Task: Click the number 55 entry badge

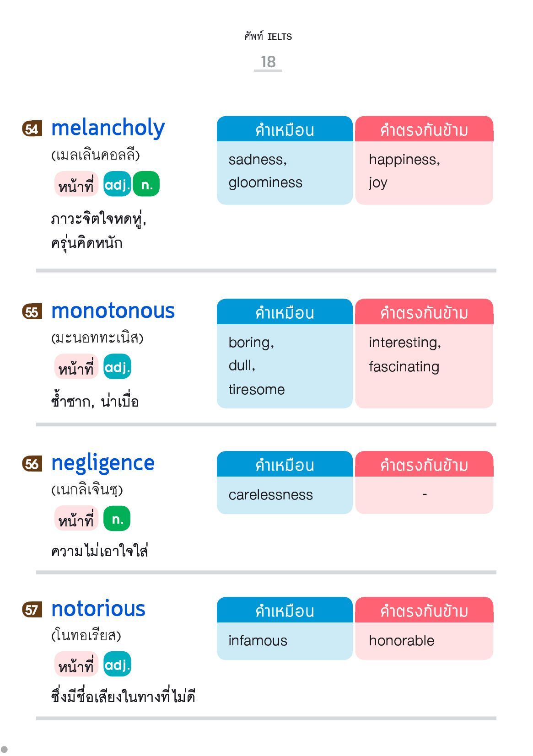Action: pos(32,312)
